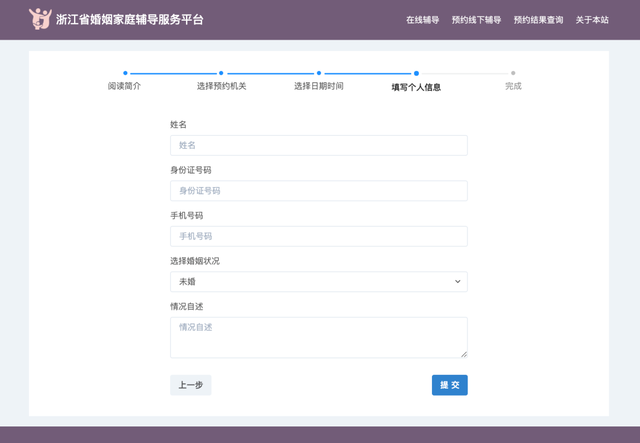Click the 选择预约机关 step dot
This screenshot has height=443, width=640.
coord(221,73)
